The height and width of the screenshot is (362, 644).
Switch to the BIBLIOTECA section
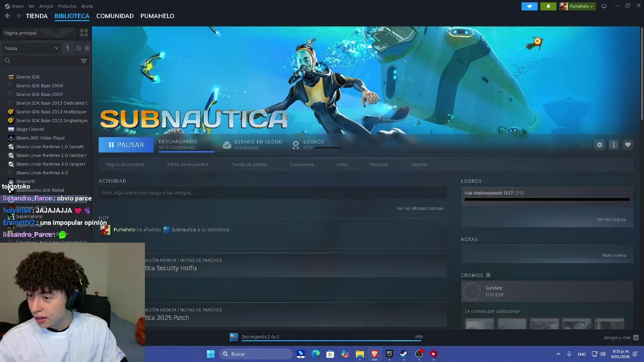pos(72,16)
